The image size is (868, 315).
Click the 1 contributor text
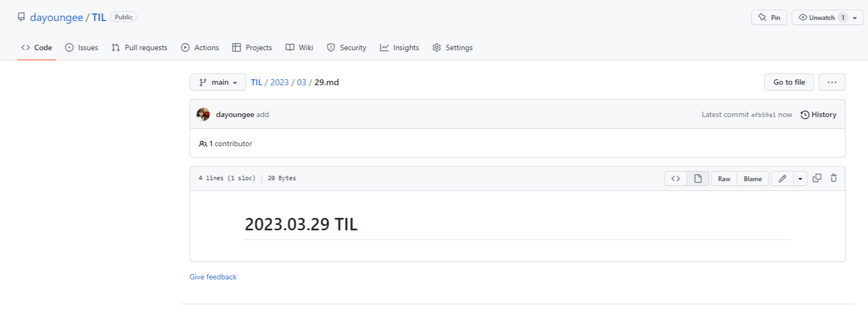click(225, 143)
